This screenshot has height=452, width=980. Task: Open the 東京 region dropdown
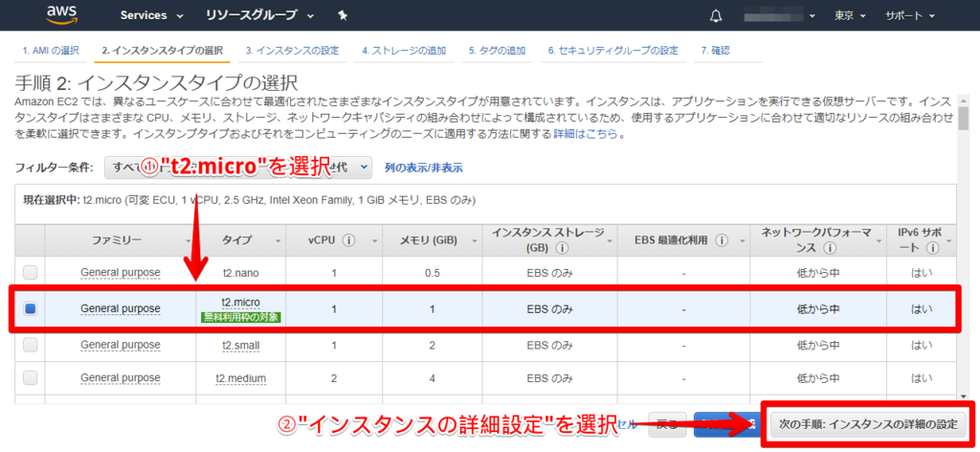(849, 15)
